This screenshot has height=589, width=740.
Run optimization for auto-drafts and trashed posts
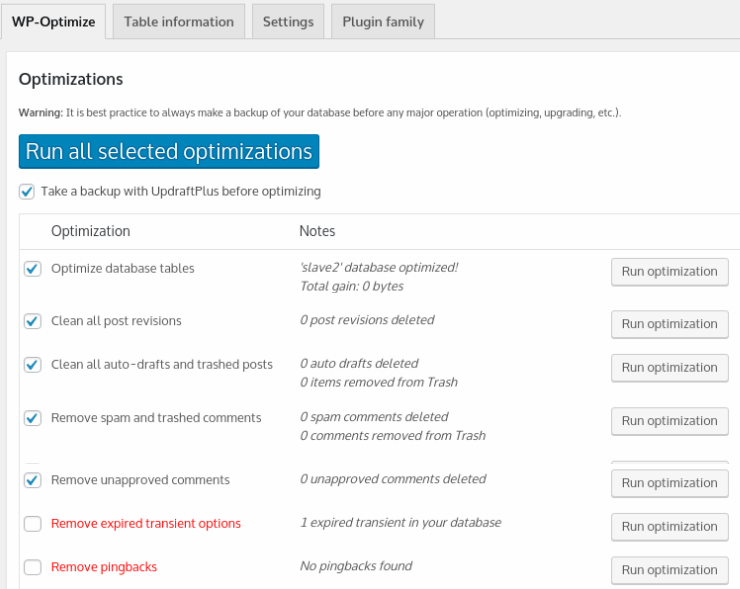(669, 368)
